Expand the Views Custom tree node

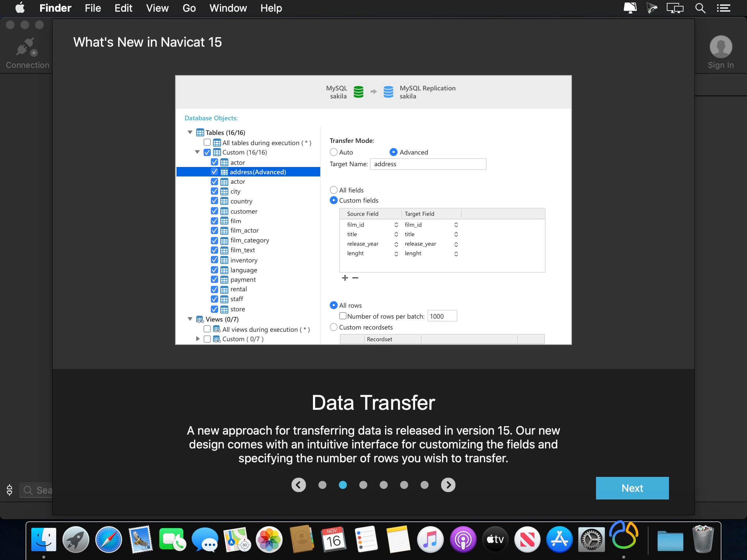(x=198, y=339)
